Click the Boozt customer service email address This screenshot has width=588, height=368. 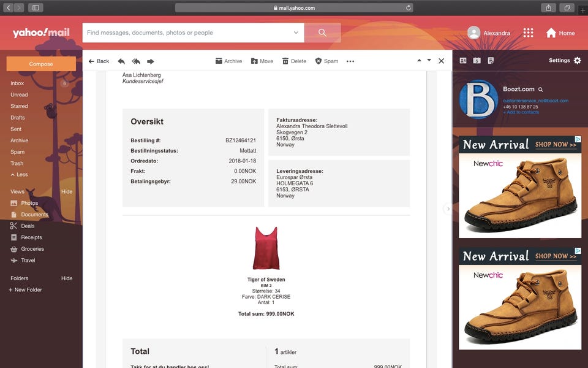click(535, 101)
